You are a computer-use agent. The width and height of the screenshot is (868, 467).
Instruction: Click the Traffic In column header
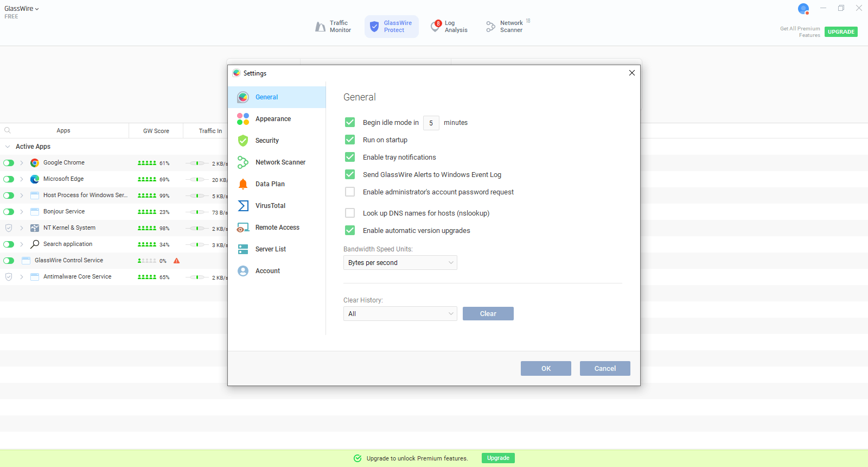pos(210,131)
